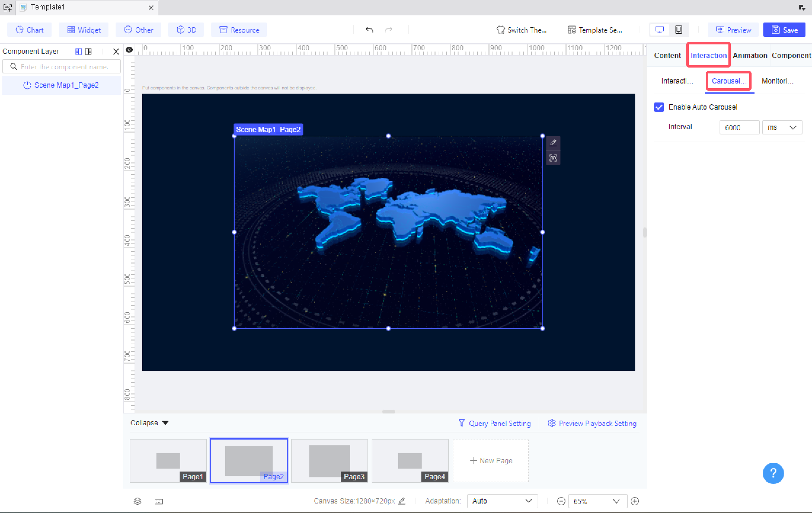Click the redo arrow icon
812x513 pixels.
tap(389, 30)
